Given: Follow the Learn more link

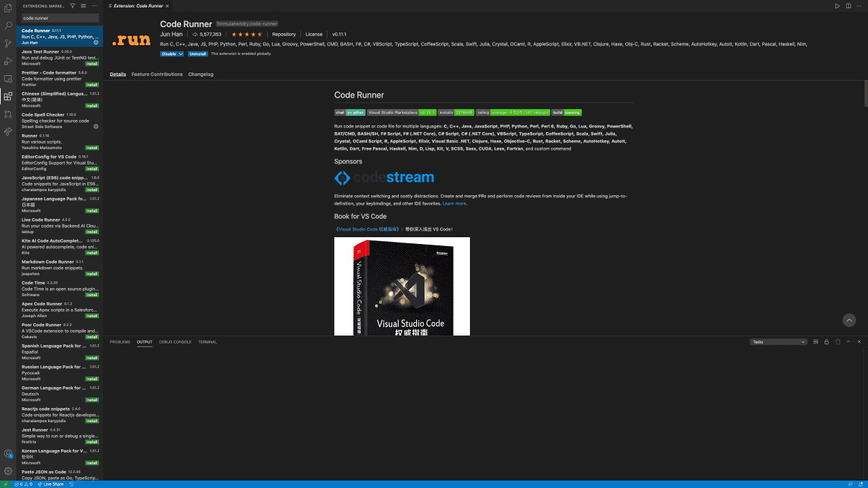Looking at the screenshot, I should 454,203.
